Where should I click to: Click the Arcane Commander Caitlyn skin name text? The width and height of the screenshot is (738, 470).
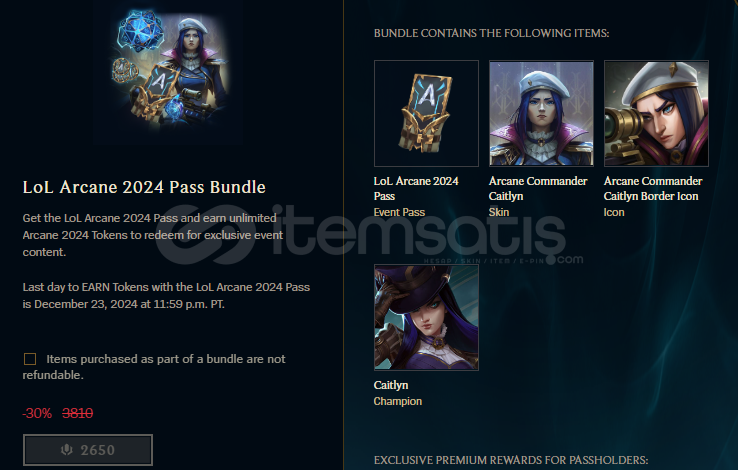538,189
